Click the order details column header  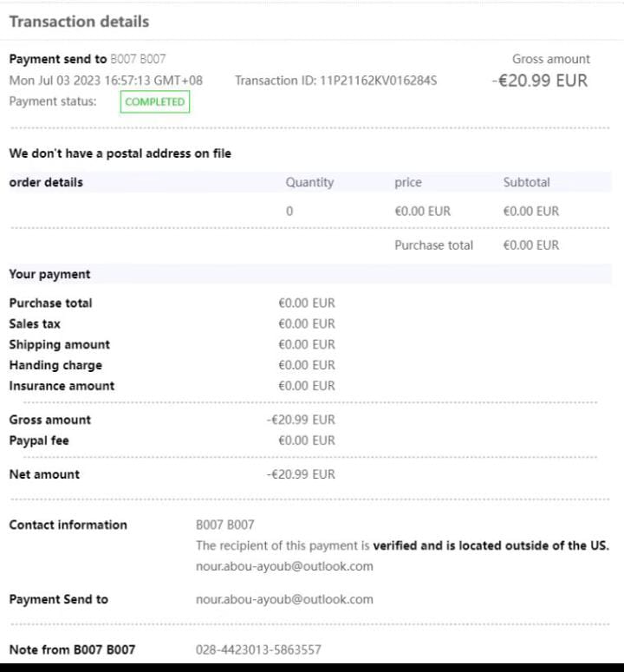(x=46, y=182)
